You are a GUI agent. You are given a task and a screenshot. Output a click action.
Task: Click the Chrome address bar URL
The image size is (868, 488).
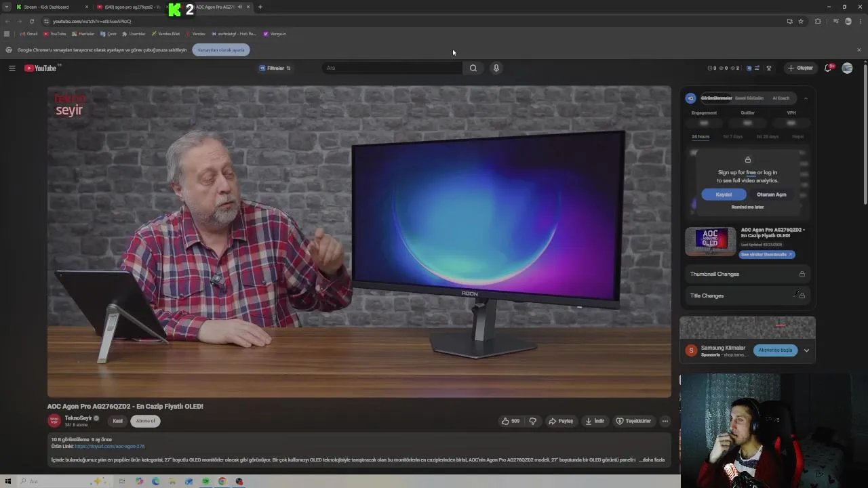coord(92,21)
